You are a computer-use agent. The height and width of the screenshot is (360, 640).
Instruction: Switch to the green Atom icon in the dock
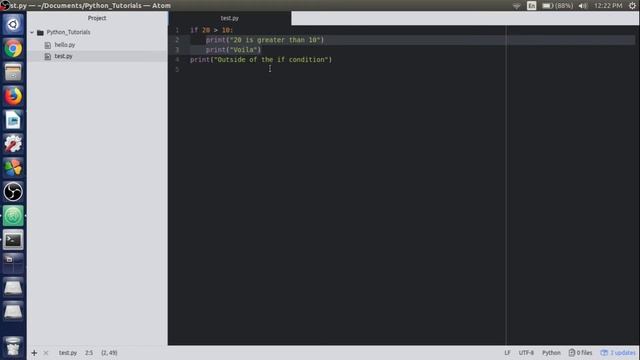click(x=13, y=216)
